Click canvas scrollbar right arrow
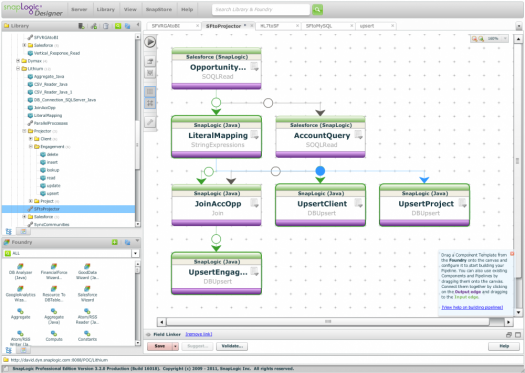Screen dimensions: 525x373 tap(509, 322)
